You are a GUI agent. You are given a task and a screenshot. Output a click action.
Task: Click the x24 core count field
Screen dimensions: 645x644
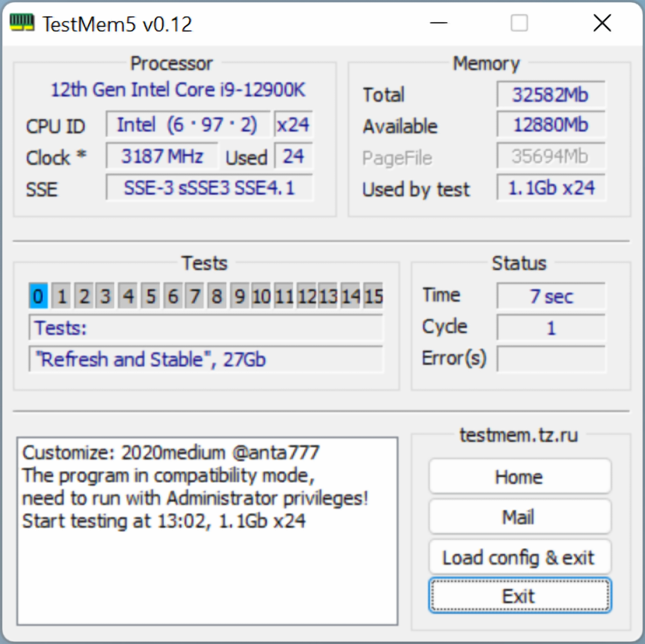coord(293,124)
